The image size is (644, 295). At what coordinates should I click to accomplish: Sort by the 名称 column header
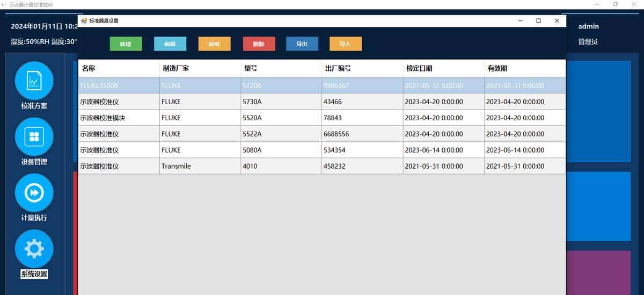tap(119, 68)
